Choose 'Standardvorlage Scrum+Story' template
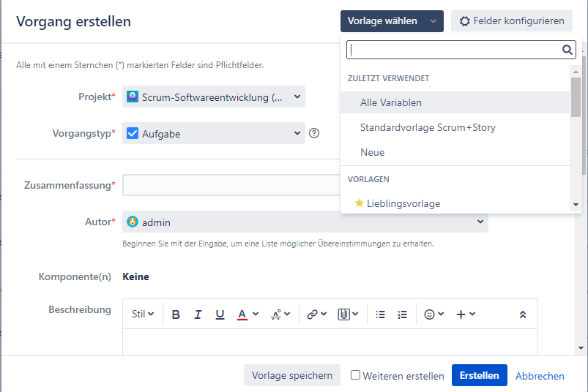Screen dimensions: 588x392 point(428,128)
